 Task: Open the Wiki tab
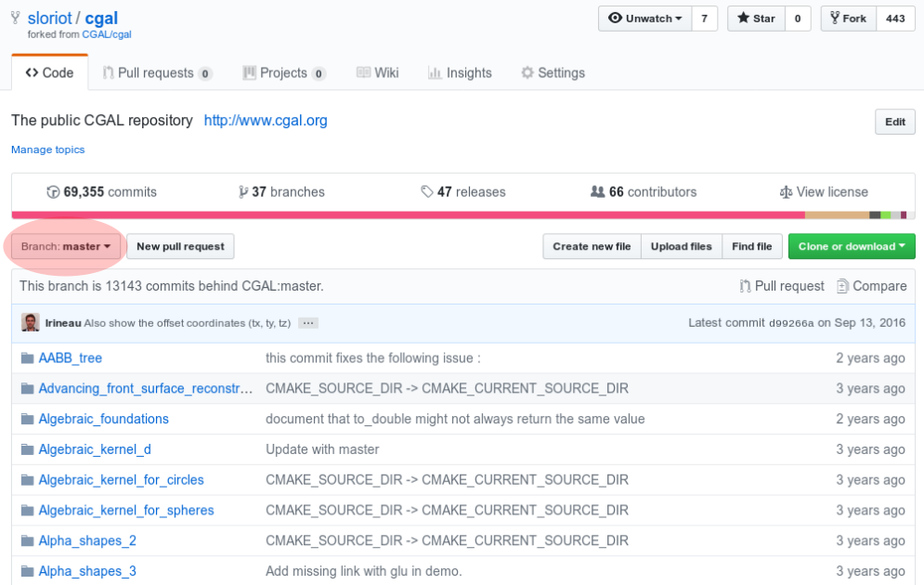(378, 73)
